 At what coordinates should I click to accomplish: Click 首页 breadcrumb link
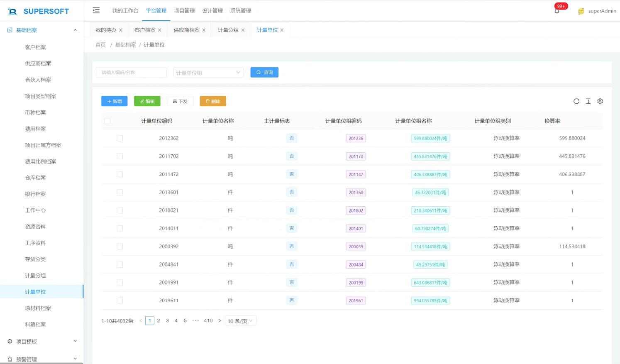point(101,45)
